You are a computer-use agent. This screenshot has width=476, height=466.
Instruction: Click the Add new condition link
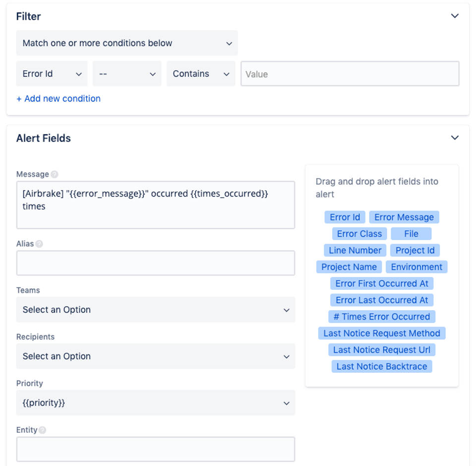coord(59,99)
